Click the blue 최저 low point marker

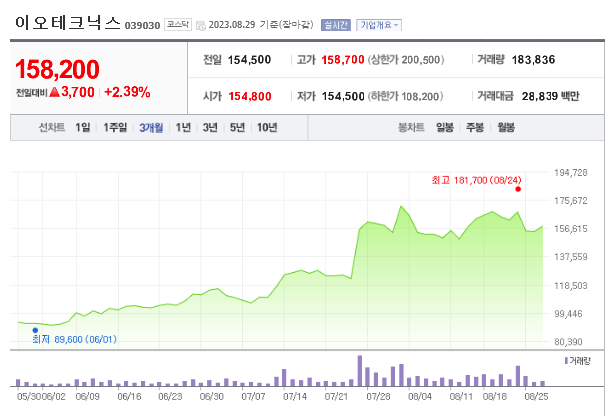coord(35,330)
